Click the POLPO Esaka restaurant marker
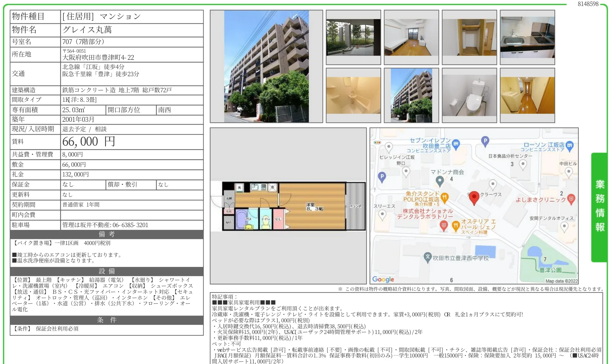 click(x=444, y=197)
